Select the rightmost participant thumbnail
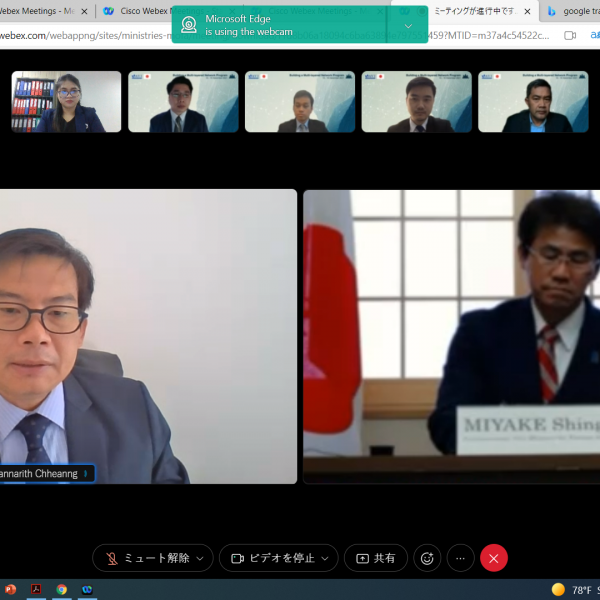600x600 pixels. (x=533, y=102)
